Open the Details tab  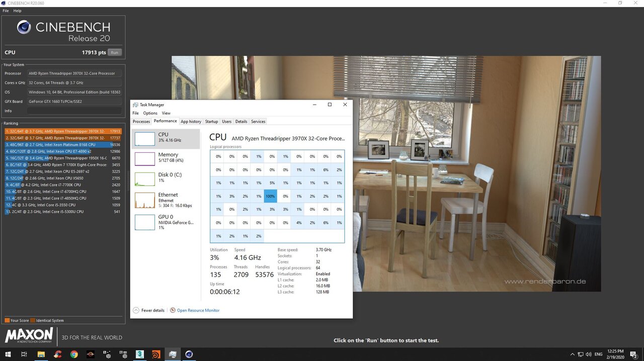(242, 121)
